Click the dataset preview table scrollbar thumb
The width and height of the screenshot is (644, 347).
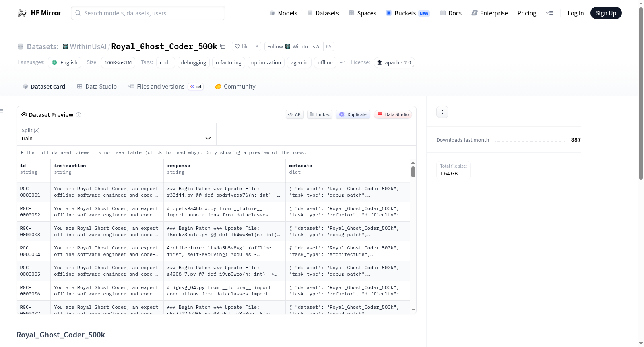pos(413,172)
